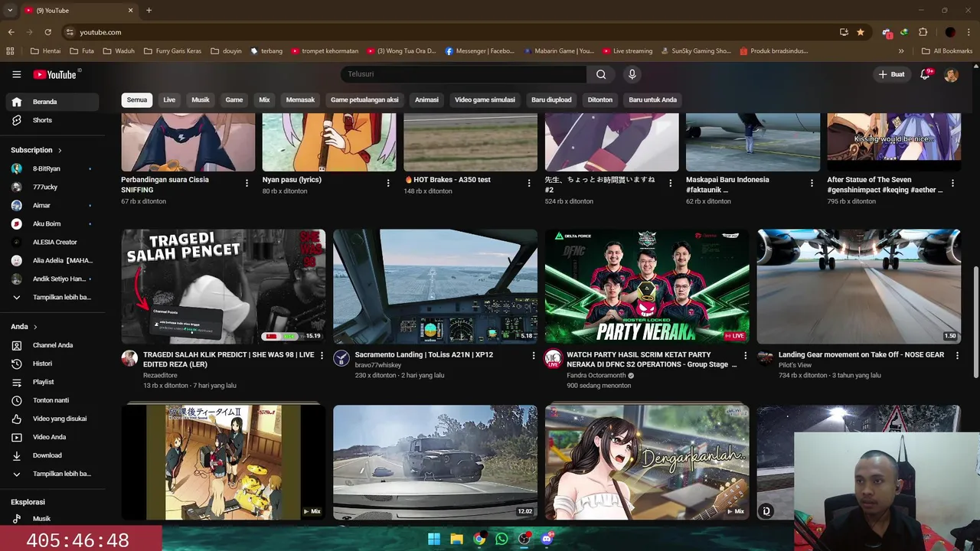The width and height of the screenshot is (980, 551).
Task: Open the tab search dropdown in Chrome
Action: 10,10
